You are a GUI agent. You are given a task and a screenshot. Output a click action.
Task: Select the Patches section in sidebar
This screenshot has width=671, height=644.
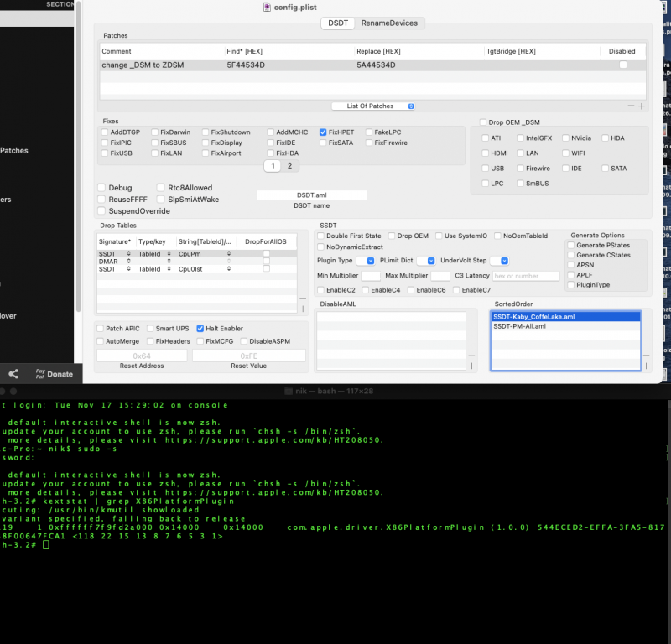pos(14,151)
